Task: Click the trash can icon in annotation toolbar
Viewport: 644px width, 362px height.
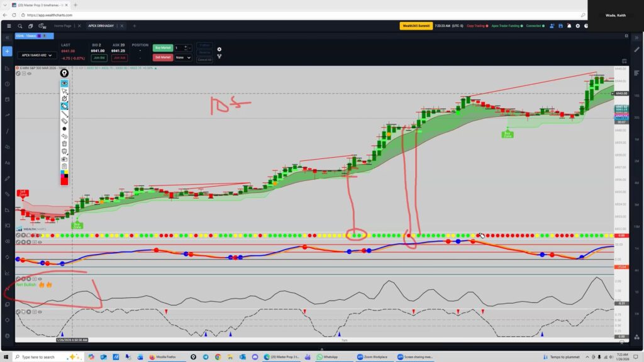Action: (64, 143)
